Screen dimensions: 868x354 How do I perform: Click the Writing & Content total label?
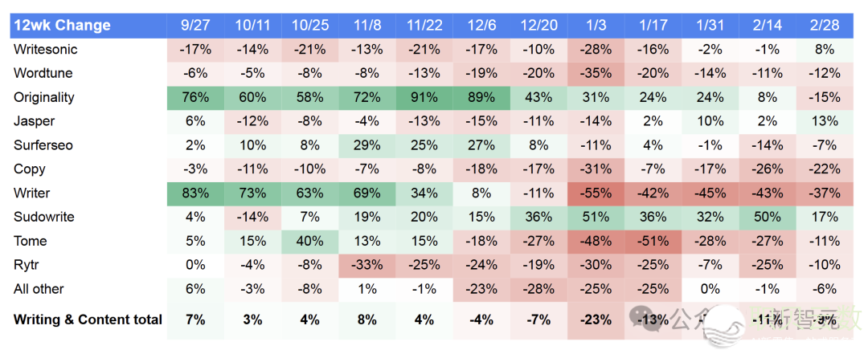click(88, 319)
